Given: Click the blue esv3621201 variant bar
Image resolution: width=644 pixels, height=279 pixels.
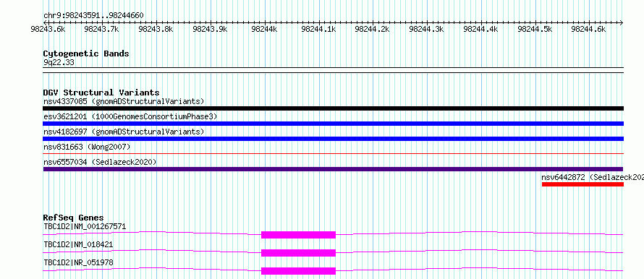Looking at the screenshot, I should [x=333, y=124].
